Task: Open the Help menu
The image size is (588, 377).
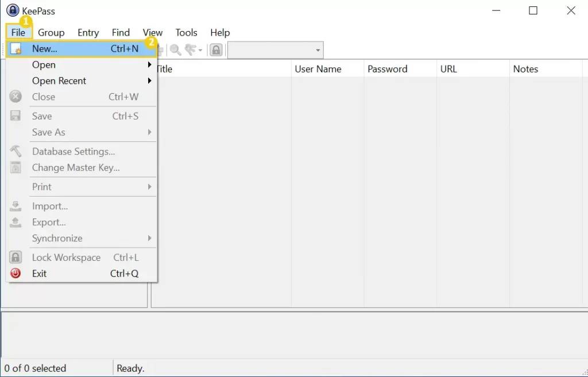Action: click(220, 33)
